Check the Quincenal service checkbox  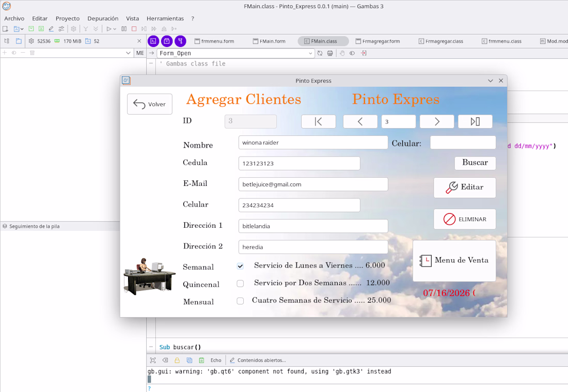click(240, 284)
